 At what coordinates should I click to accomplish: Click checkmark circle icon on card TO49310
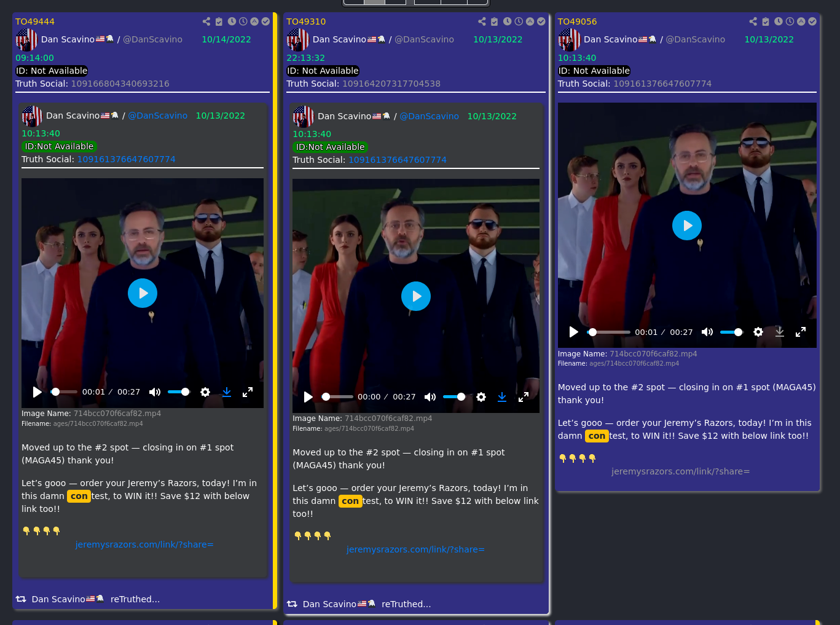(x=541, y=22)
